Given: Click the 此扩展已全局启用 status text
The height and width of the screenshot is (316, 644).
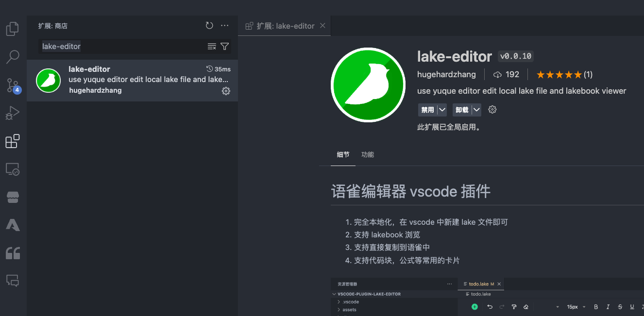Looking at the screenshot, I should [449, 127].
